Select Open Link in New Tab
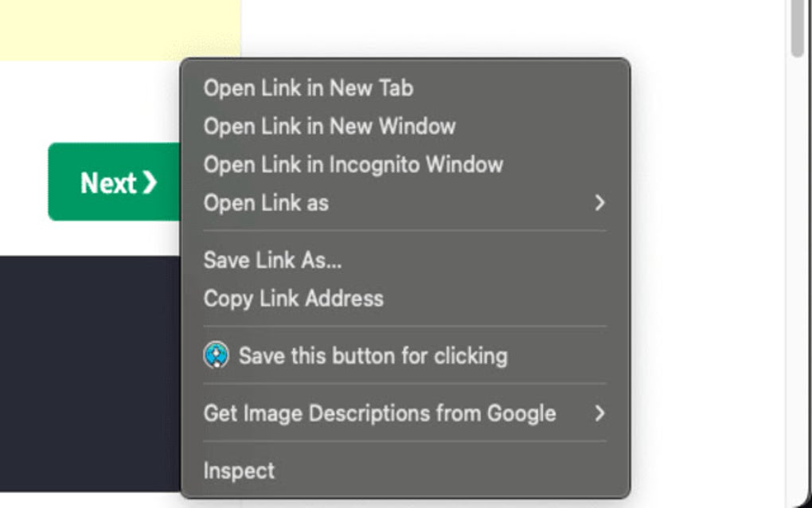 pos(309,88)
